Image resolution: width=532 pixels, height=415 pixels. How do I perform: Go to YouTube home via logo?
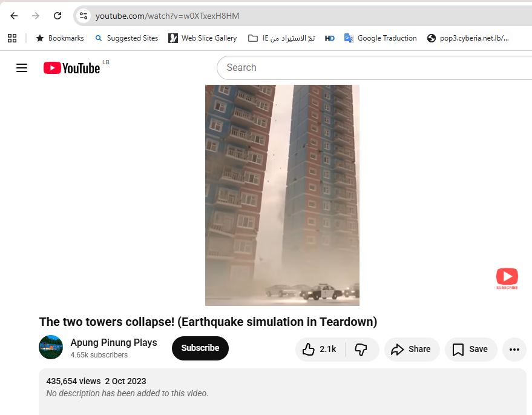[x=71, y=68]
